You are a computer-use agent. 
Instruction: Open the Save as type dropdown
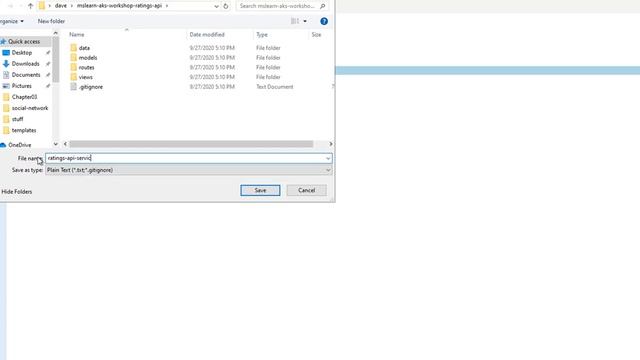188,170
